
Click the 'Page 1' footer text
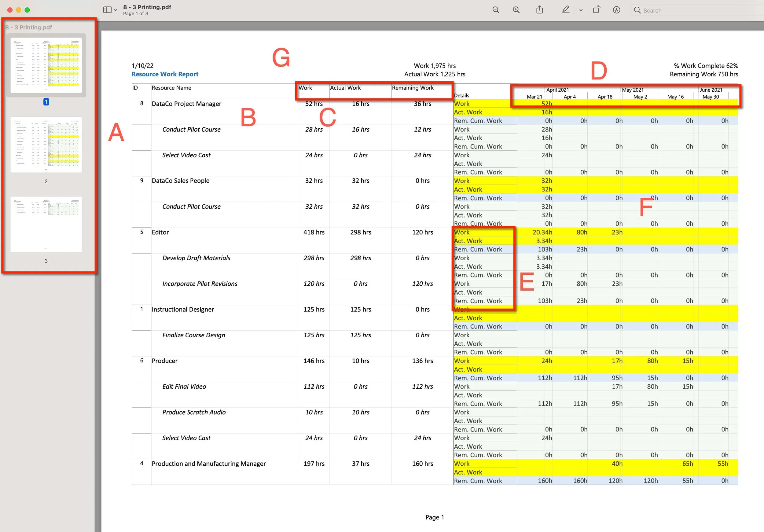tap(435, 517)
